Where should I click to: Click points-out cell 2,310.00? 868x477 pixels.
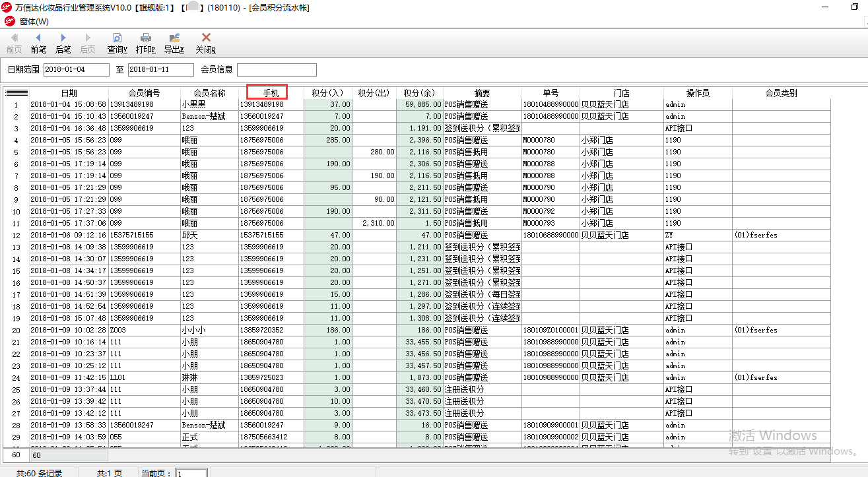374,223
